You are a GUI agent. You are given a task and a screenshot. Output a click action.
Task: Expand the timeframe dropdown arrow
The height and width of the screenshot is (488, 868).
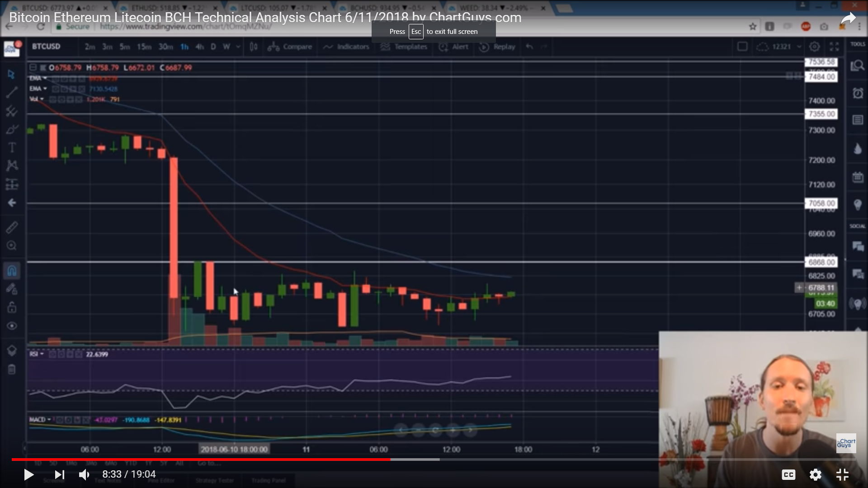238,47
